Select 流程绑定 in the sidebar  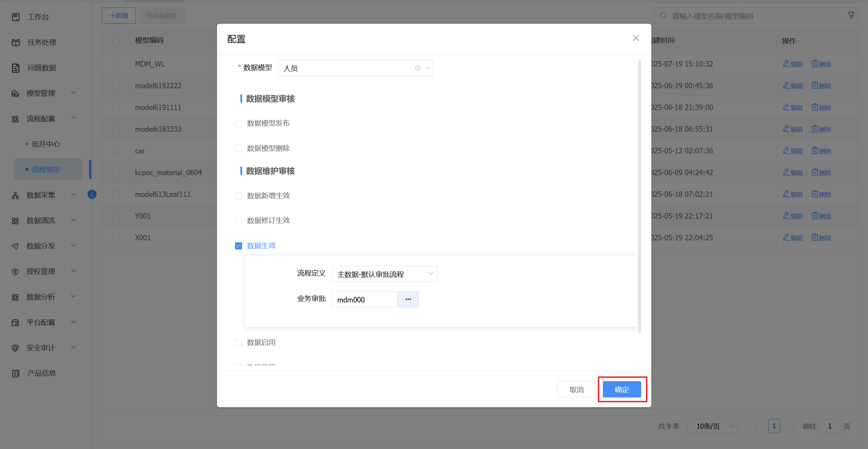[x=46, y=170]
